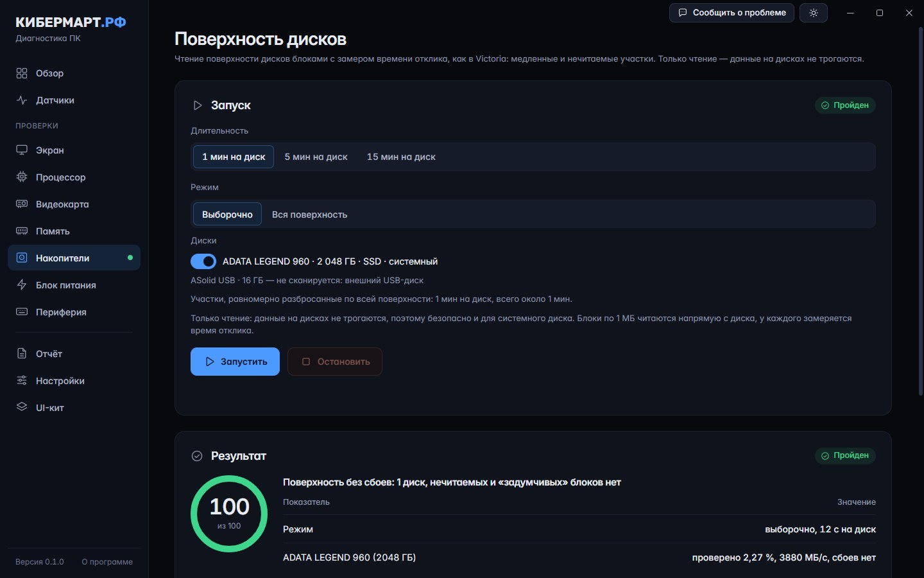Click the checkmark circle icon beside Результат heading
924x578 pixels.
(x=197, y=456)
